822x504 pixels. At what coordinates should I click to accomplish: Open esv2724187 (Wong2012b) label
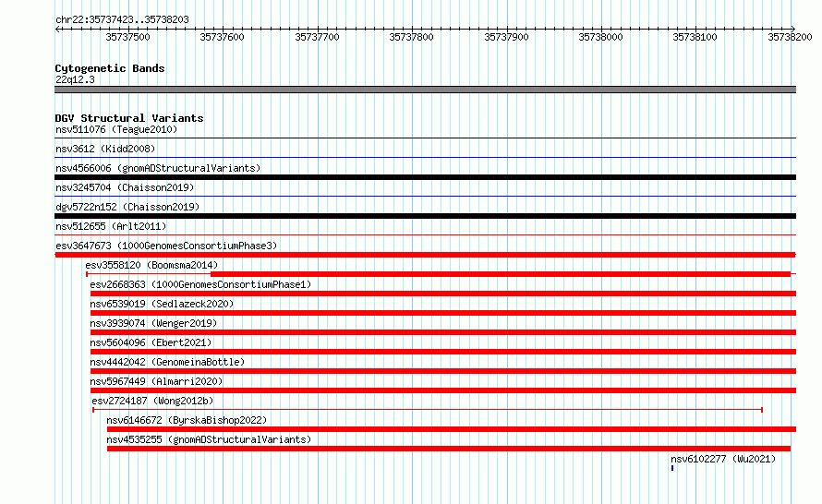pos(152,401)
